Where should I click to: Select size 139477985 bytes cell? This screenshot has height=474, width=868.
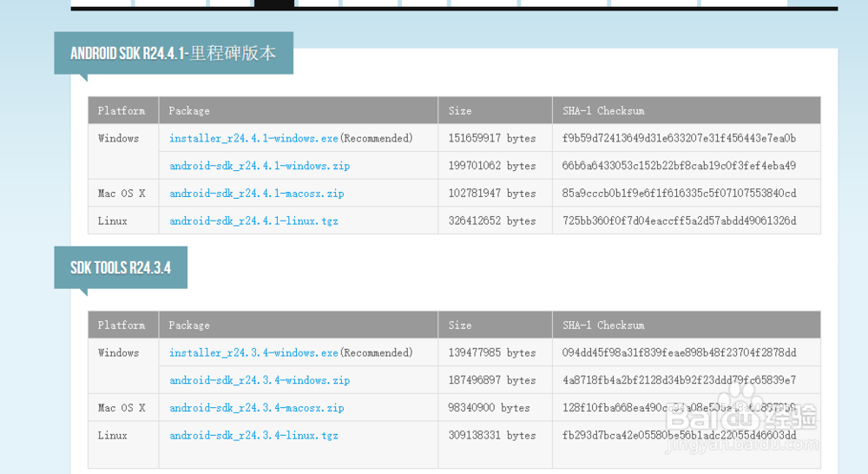click(495, 352)
